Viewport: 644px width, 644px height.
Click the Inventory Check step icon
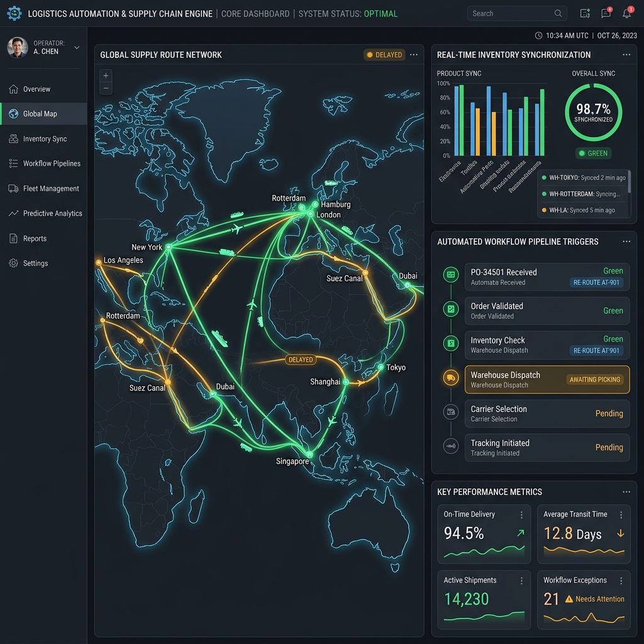pyautogui.click(x=451, y=343)
